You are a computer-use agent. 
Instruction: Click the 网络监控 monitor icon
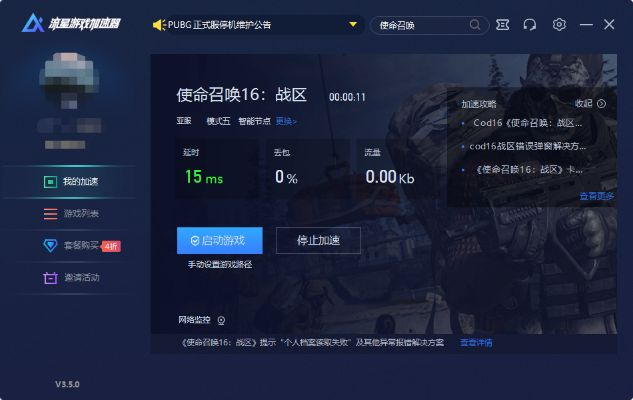[221, 321]
